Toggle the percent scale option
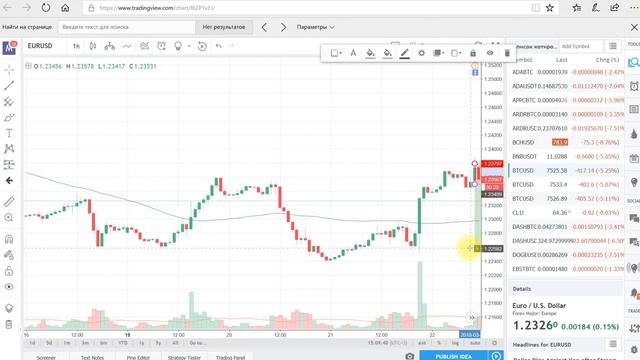 [x=439, y=343]
